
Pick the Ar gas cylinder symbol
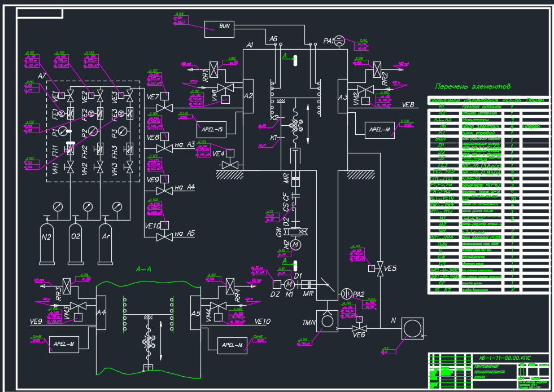coord(106,244)
